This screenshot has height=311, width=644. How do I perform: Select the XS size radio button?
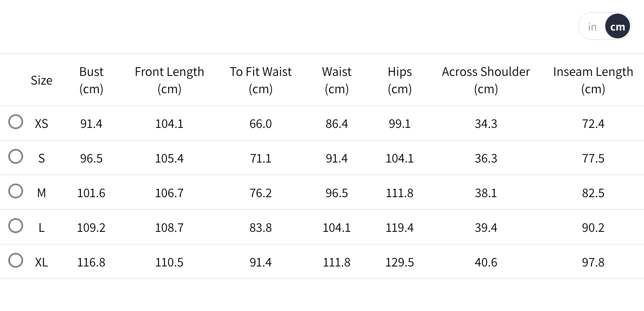pos(16,122)
